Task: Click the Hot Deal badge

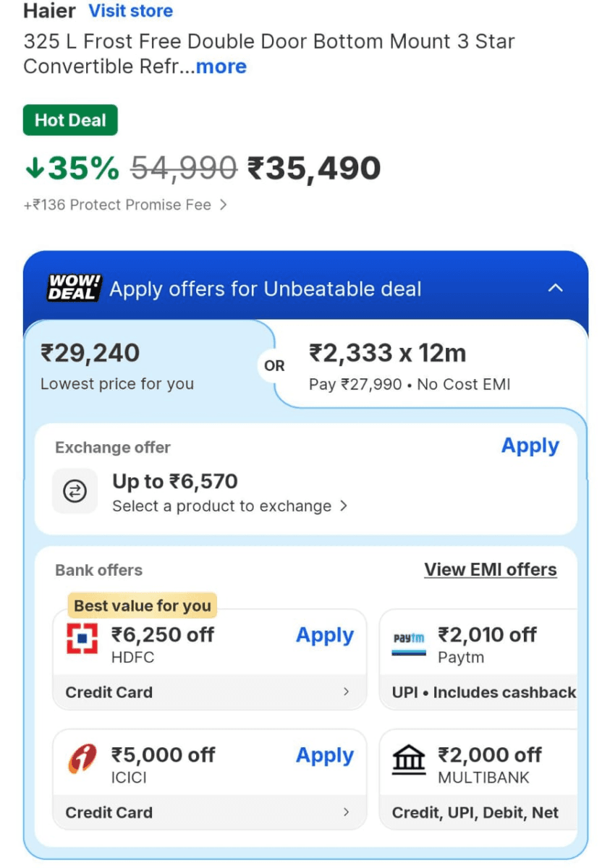Action: point(69,120)
